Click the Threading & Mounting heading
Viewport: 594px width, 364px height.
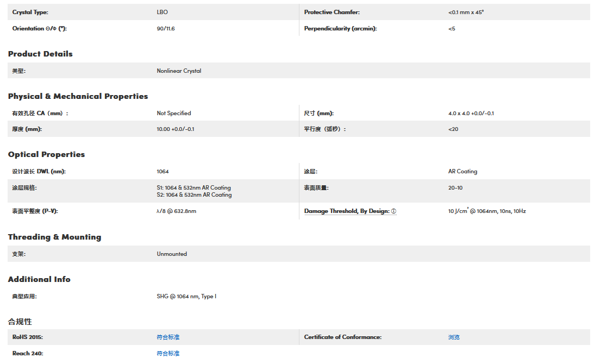(x=54, y=237)
